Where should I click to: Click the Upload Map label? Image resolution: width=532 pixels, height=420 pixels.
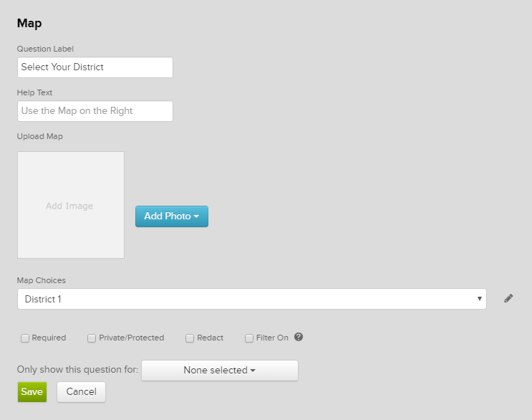(39, 136)
